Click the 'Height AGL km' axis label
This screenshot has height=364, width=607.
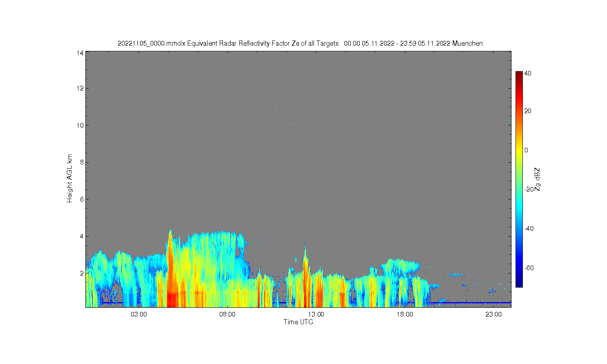point(70,178)
